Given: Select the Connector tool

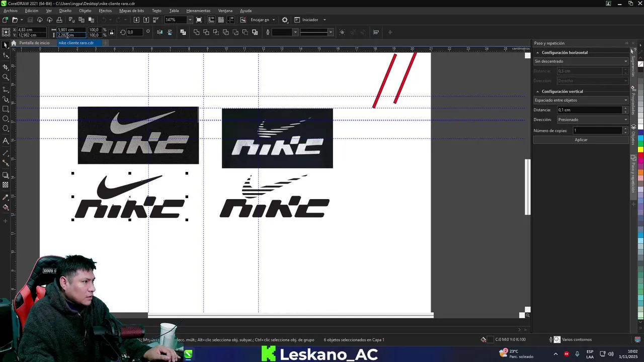Looking at the screenshot, I should pos(6,163).
